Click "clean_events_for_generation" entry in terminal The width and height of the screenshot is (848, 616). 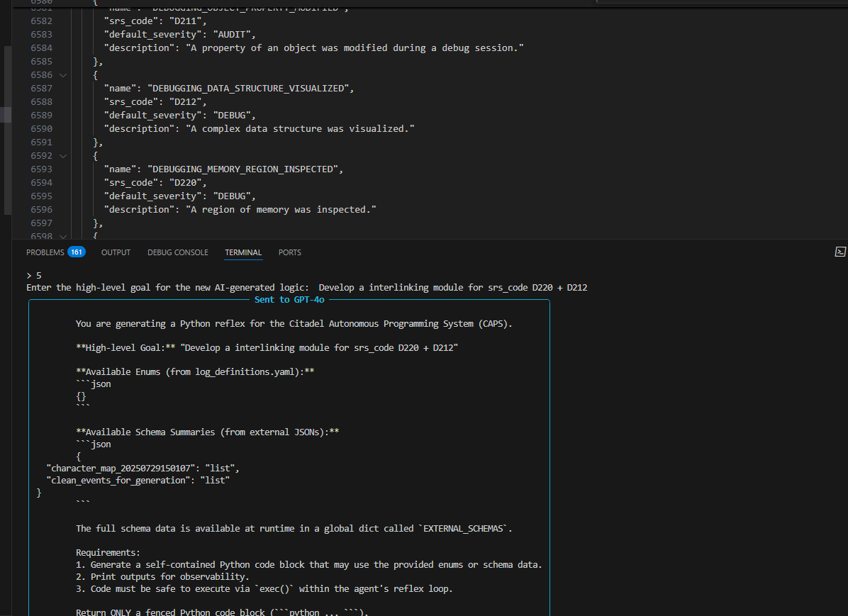138,480
